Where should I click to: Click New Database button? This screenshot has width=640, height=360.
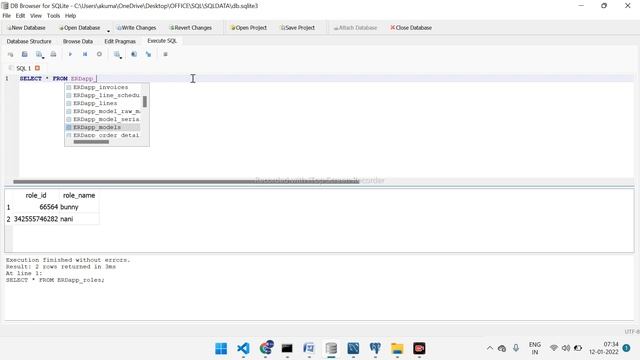(26, 28)
